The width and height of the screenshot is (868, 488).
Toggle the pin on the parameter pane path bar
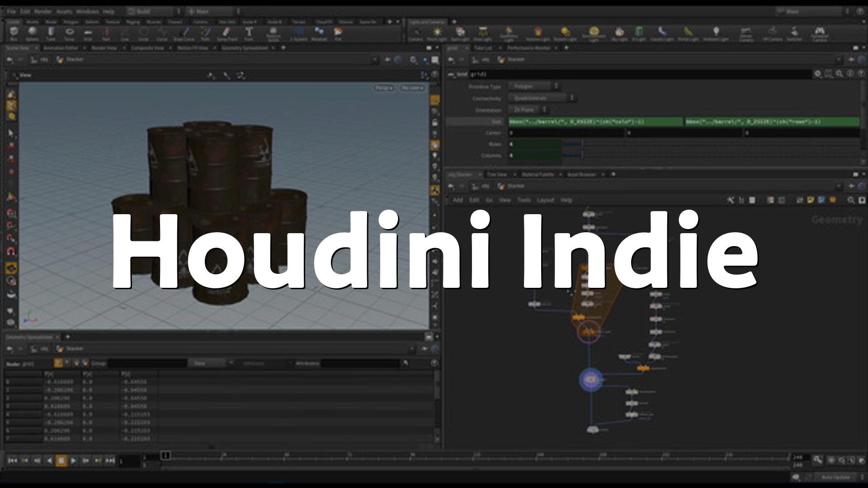[x=851, y=59]
